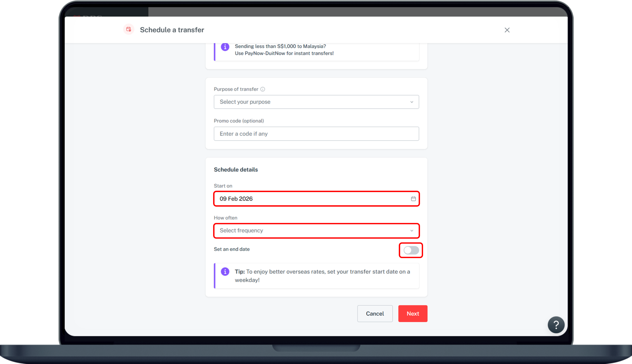Screen dimensions: 632x364
Task: Close the Schedule a transfer dialog
Action: tap(507, 30)
